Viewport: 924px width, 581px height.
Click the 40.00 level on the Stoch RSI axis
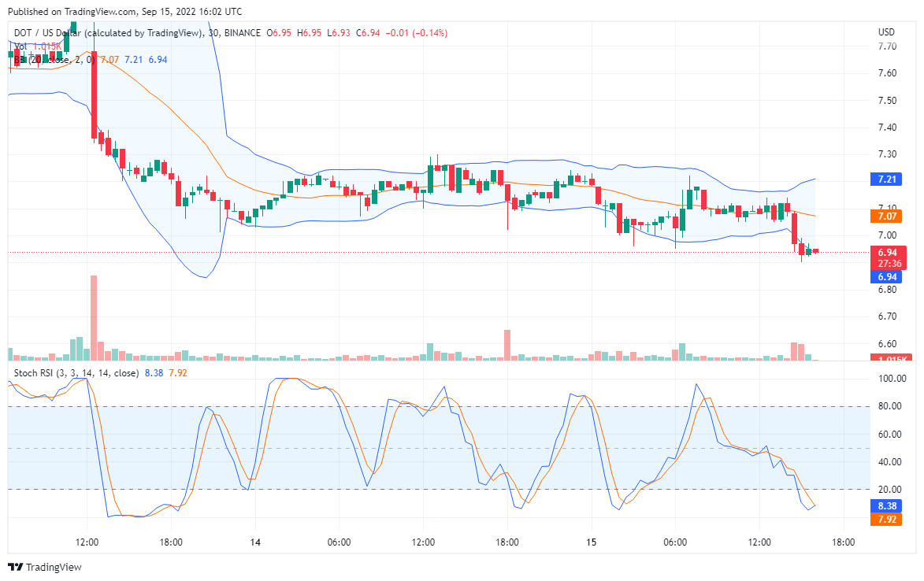(x=889, y=461)
